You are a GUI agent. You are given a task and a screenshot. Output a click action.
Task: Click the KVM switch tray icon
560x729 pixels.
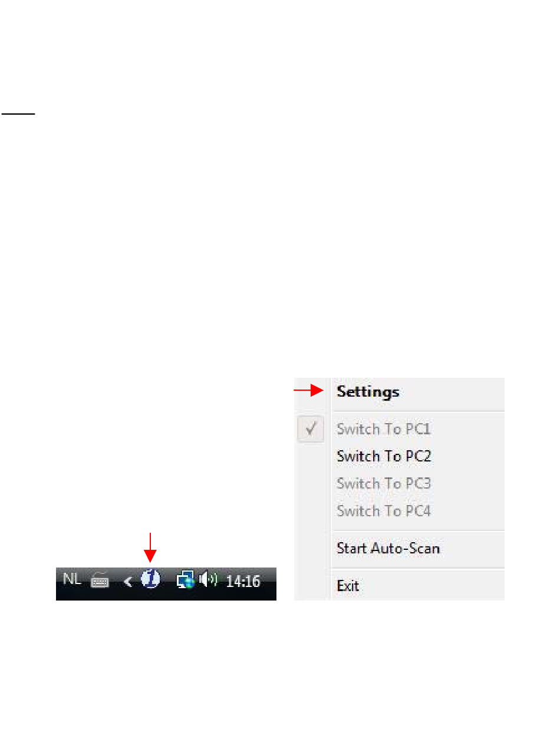pos(150,580)
